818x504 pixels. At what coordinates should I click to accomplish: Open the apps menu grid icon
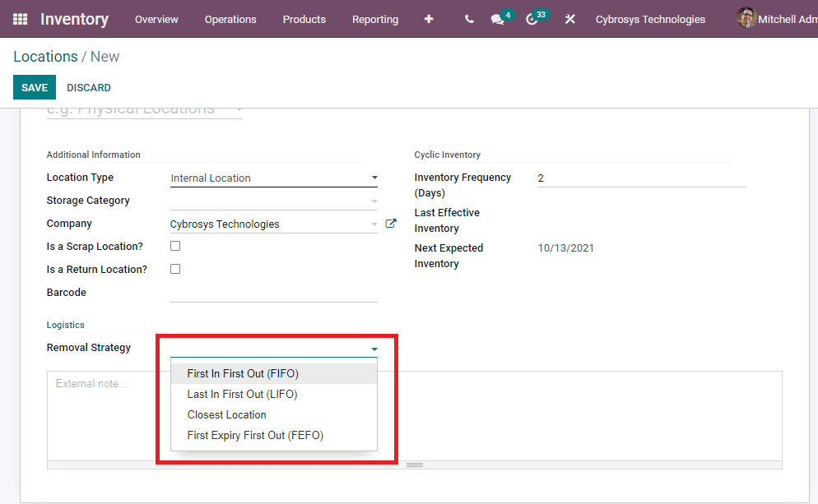pyautogui.click(x=20, y=19)
